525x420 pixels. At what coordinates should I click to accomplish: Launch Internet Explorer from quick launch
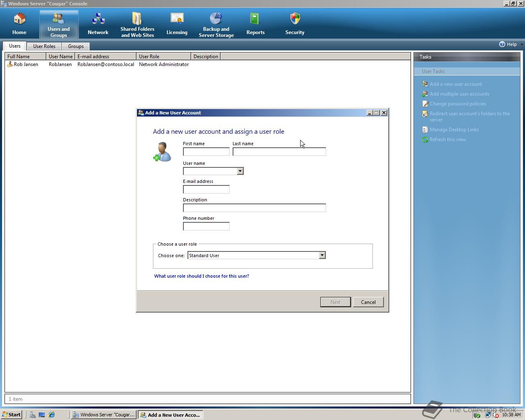pos(52,415)
